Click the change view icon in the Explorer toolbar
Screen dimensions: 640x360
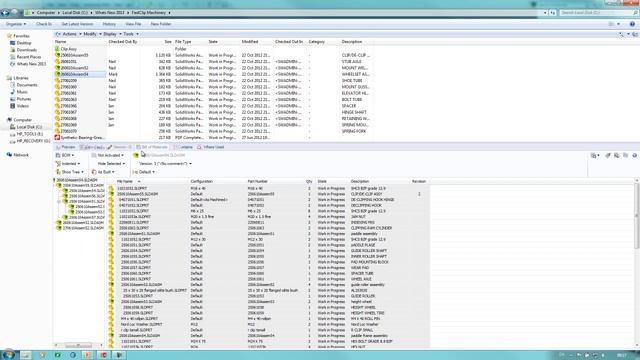tap(611, 24)
